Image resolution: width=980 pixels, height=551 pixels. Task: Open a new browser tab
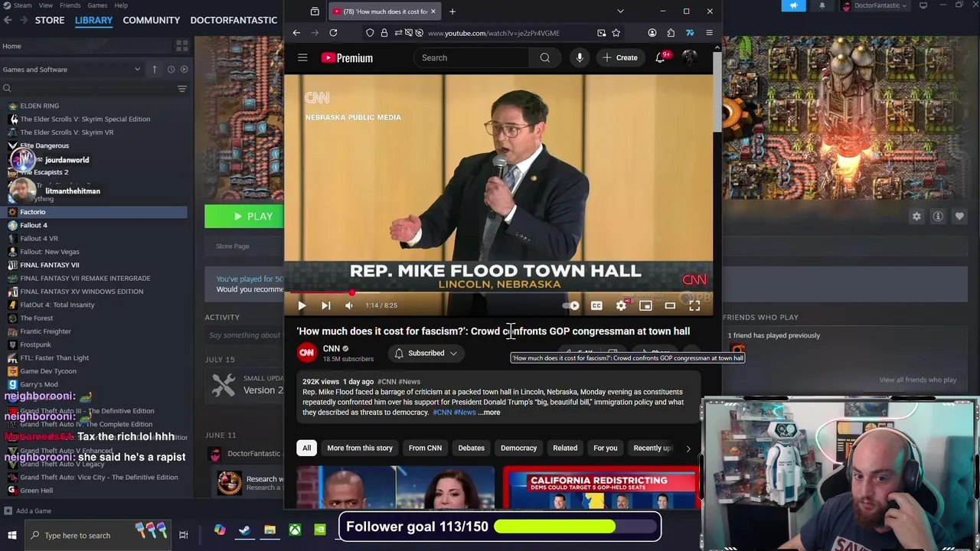coord(452,11)
